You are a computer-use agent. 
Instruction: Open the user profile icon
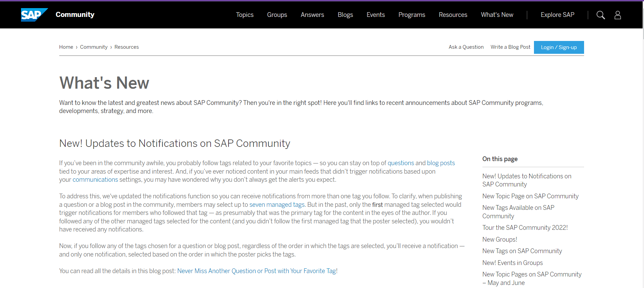click(618, 15)
